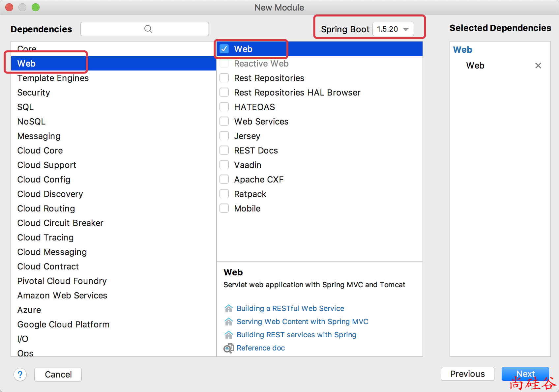This screenshot has width=559, height=392.
Task: Enable the REST Docs checkbox
Action: [x=224, y=151]
